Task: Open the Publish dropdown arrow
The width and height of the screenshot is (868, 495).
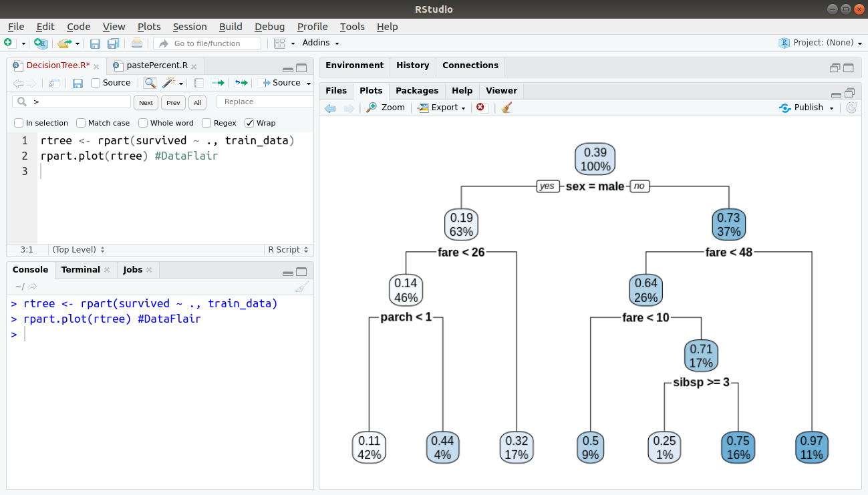Action: tap(831, 108)
